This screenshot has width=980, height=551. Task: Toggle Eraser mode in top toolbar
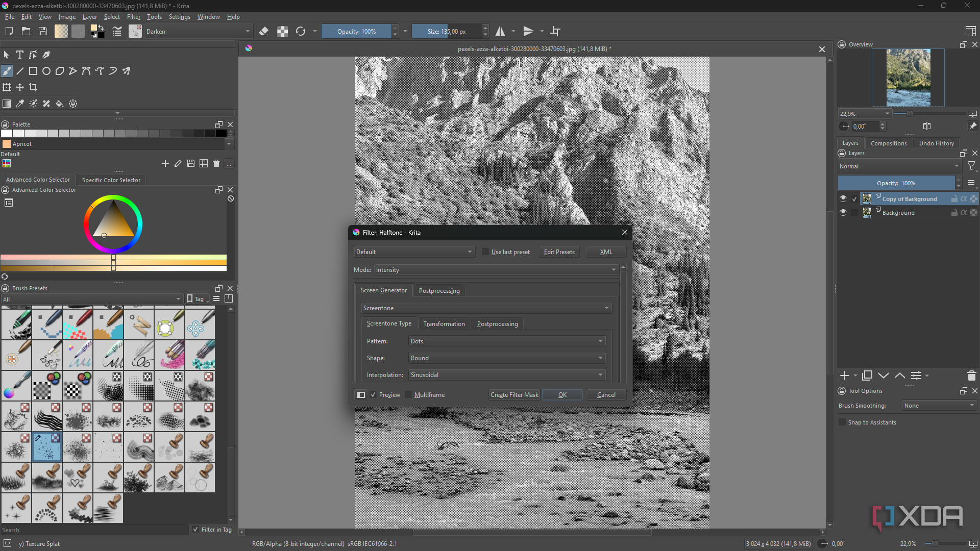click(x=264, y=32)
